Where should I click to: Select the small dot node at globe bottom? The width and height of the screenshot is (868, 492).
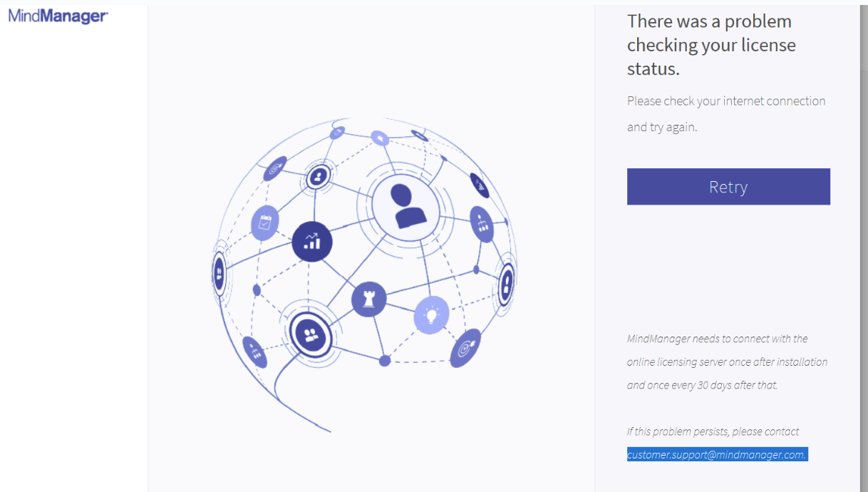[385, 361]
